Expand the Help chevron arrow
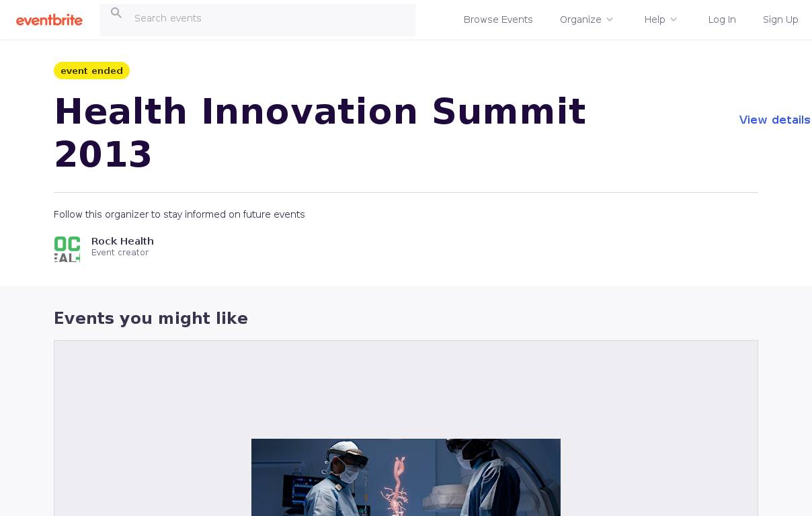 674,19
